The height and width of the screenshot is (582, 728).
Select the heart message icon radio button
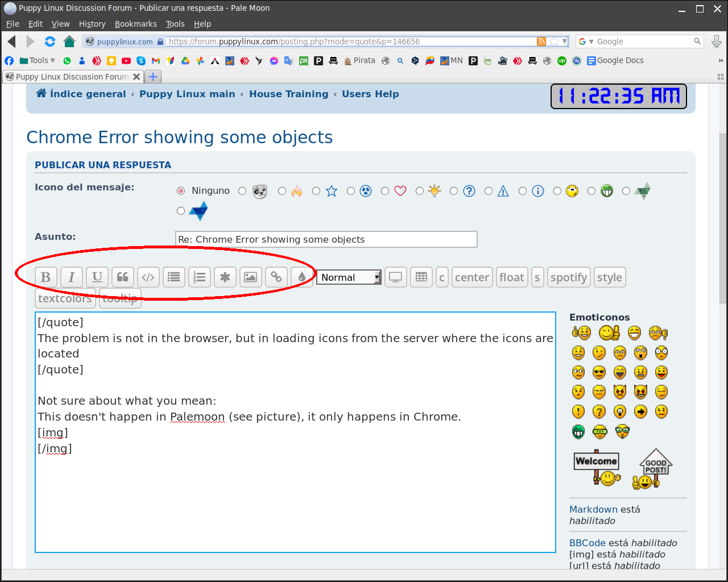pyautogui.click(x=385, y=192)
